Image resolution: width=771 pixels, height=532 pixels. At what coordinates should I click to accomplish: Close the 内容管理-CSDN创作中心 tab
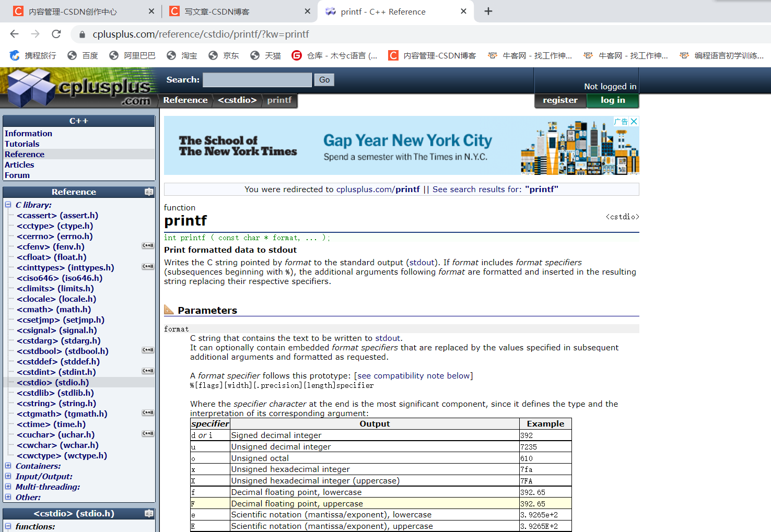click(x=151, y=11)
